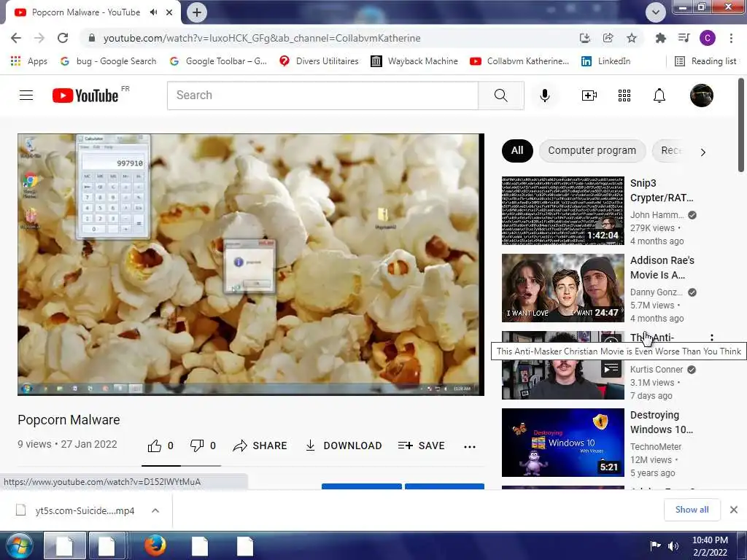
Task: Click the Popcorn Malware video player
Action: 251,264
